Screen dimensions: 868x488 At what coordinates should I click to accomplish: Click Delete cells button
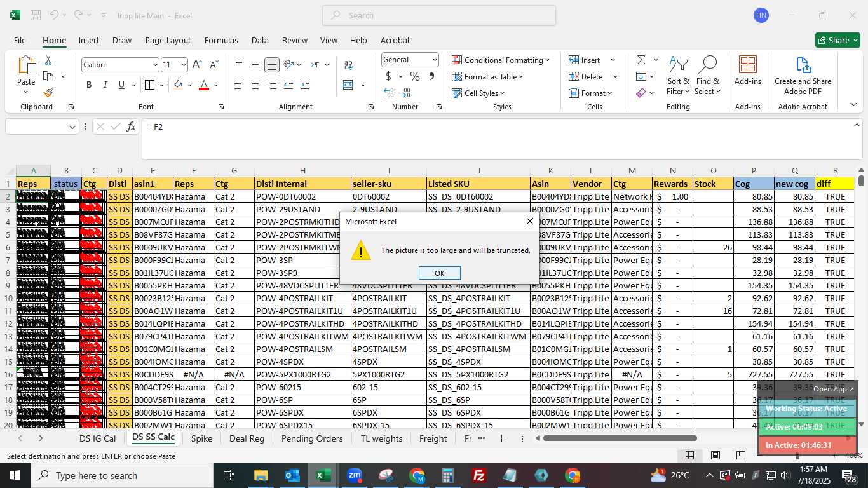(586, 76)
